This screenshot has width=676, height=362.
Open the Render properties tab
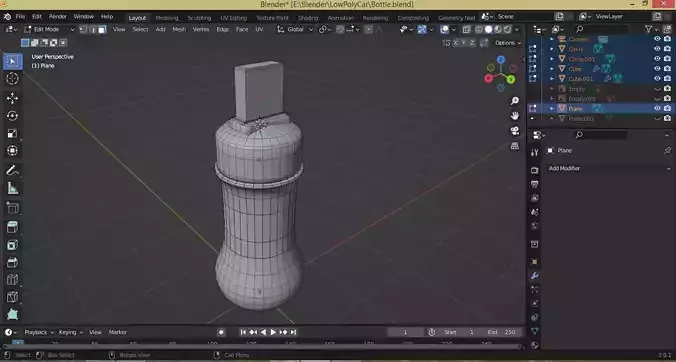click(x=535, y=170)
